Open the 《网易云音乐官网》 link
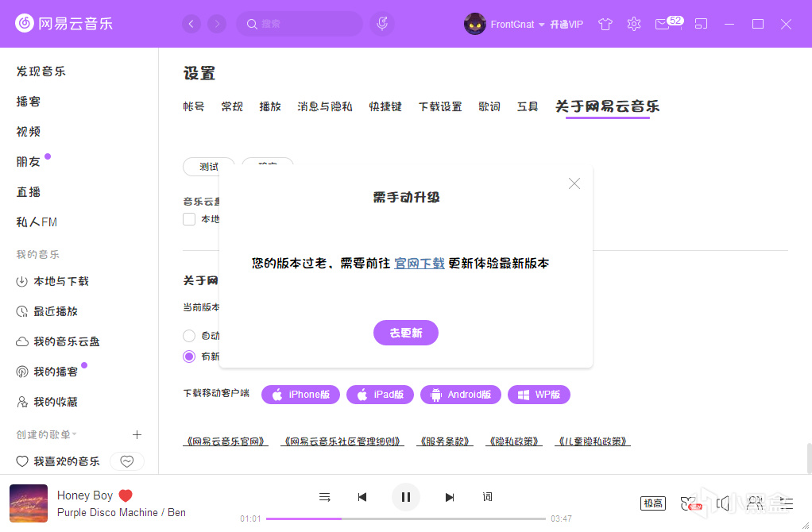The height and width of the screenshot is (532, 812). coord(226,441)
